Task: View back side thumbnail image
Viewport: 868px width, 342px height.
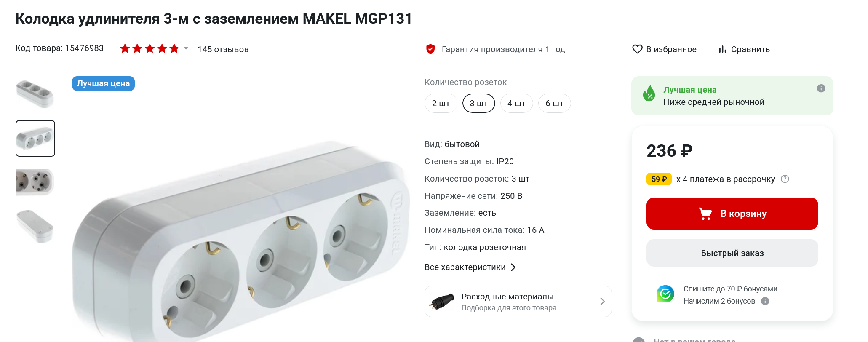Action: pos(35,226)
